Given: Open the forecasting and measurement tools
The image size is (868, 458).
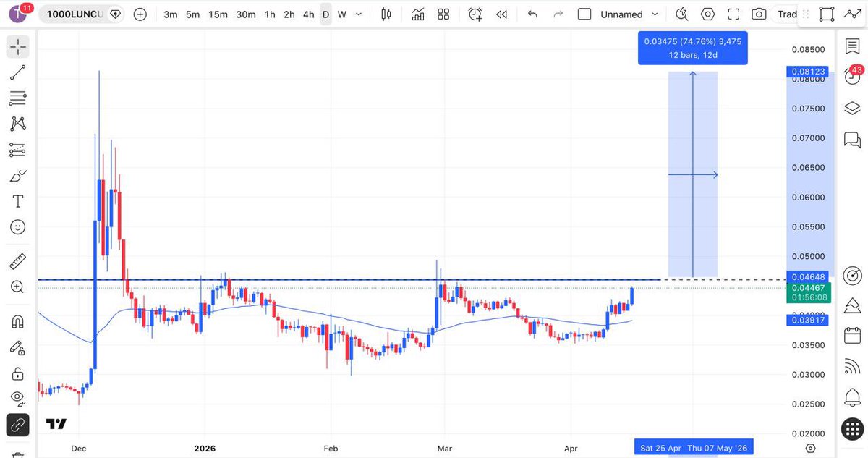Looking at the screenshot, I should tap(18, 150).
